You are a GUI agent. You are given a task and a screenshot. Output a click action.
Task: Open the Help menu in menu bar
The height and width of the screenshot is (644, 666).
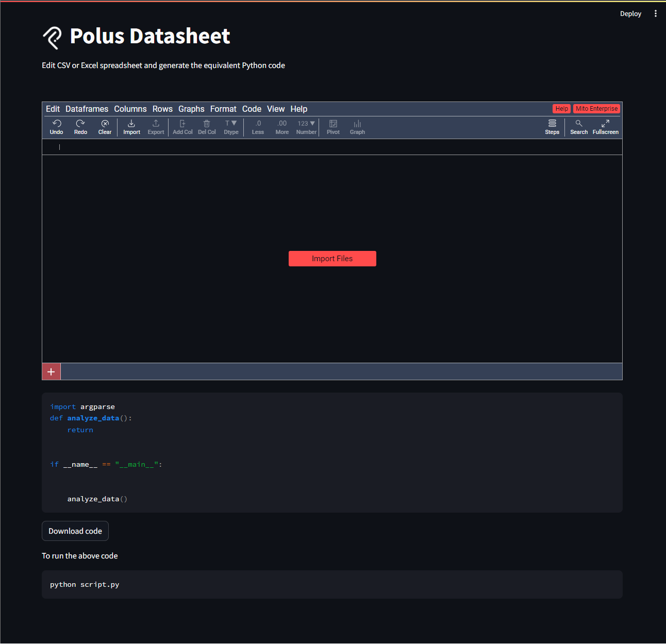click(x=298, y=109)
